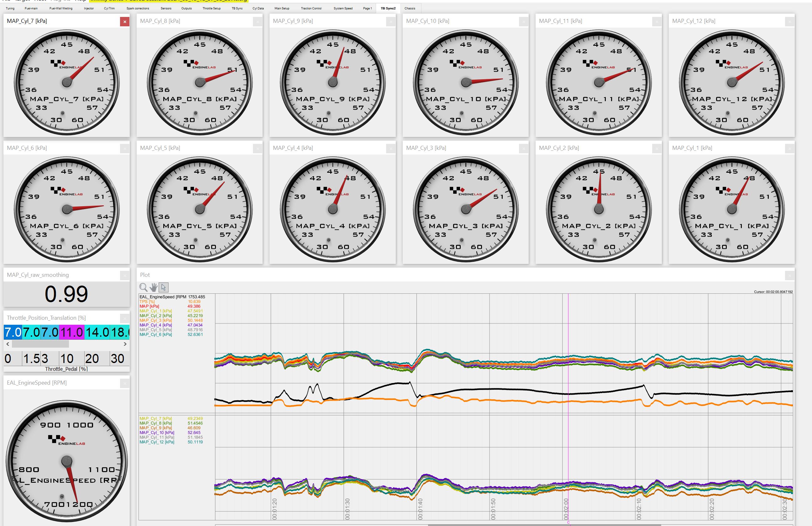
Task: Select MAP_Cyl_10 entry in lower plot legend
Action: coord(157,433)
